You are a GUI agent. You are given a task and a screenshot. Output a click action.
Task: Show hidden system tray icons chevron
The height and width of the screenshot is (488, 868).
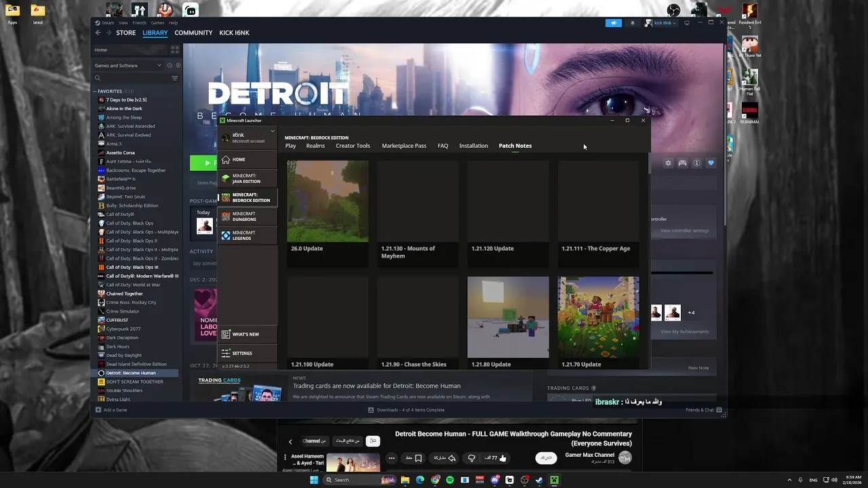tap(789, 480)
